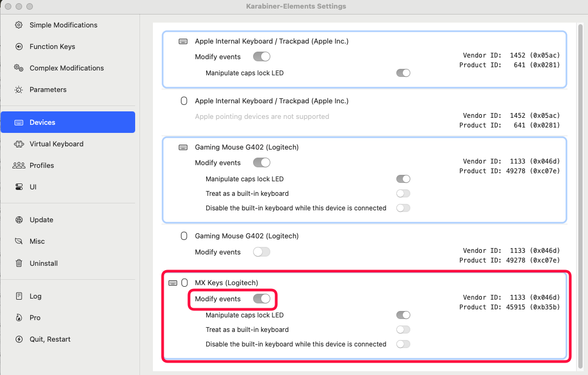Go to Profiles section

pyautogui.click(x=68, y=165)
